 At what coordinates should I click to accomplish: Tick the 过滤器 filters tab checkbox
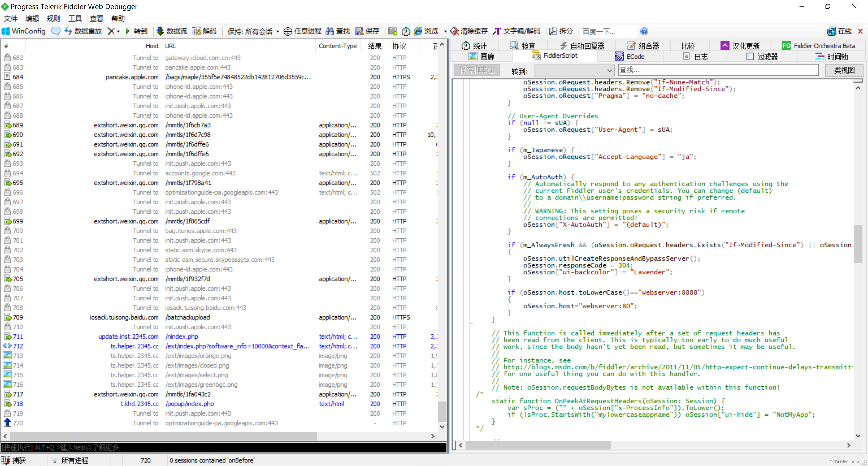click(x=750, y=56)
